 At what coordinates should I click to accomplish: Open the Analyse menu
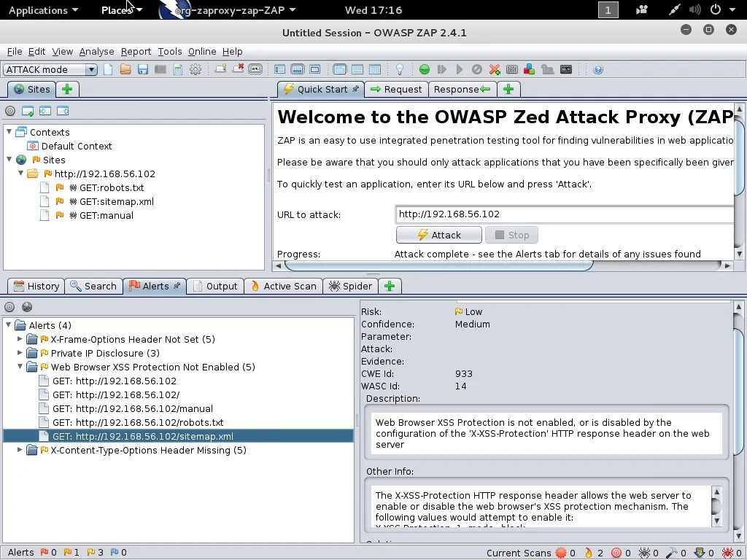tap(97, 52)
